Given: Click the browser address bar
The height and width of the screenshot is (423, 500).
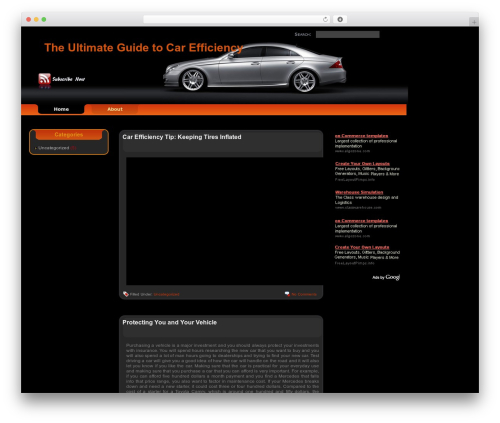Looking at the screenshot, I should (237, 19).
